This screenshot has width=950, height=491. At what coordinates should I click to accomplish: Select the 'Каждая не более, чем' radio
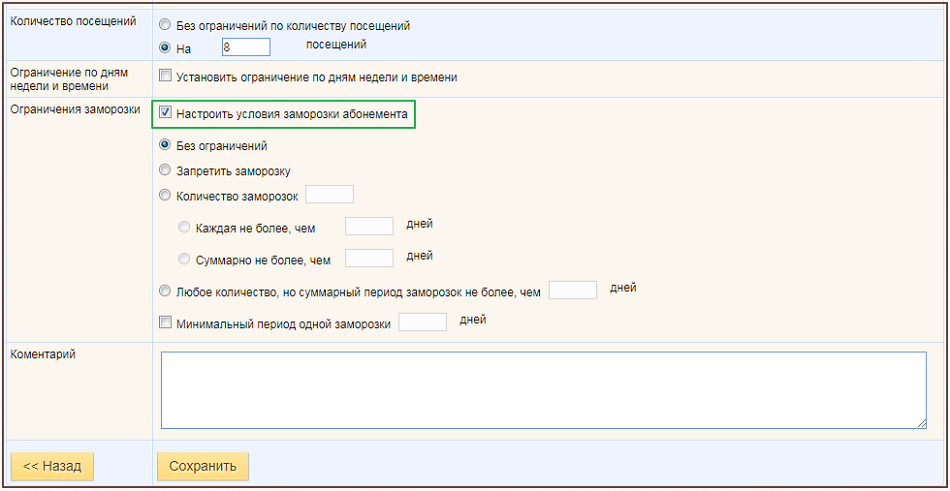[x=184, y=227]
